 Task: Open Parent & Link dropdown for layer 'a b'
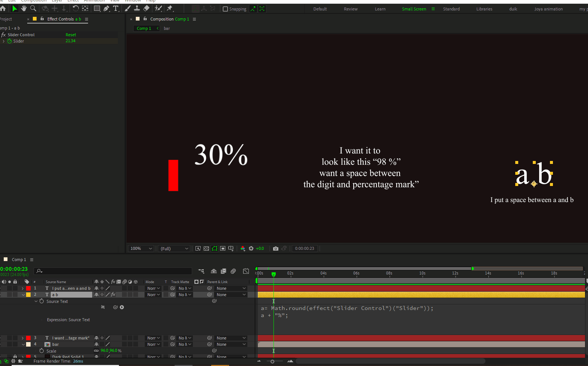[x=231, y=295]
